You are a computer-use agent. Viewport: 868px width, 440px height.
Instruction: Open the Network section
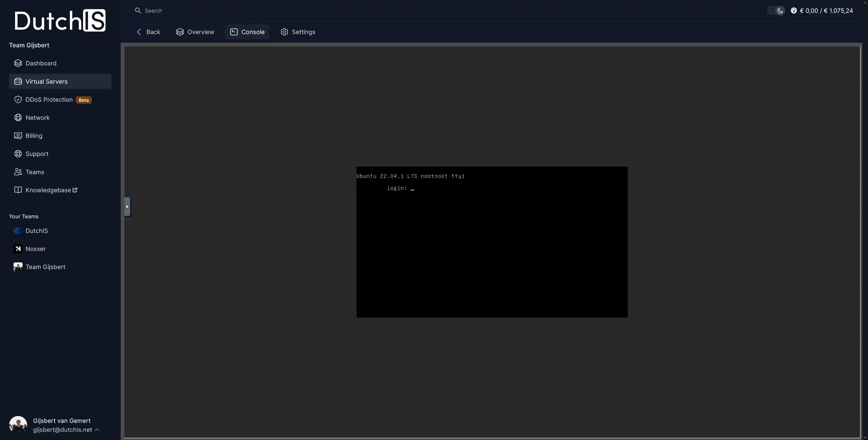[x=60, y=117]
